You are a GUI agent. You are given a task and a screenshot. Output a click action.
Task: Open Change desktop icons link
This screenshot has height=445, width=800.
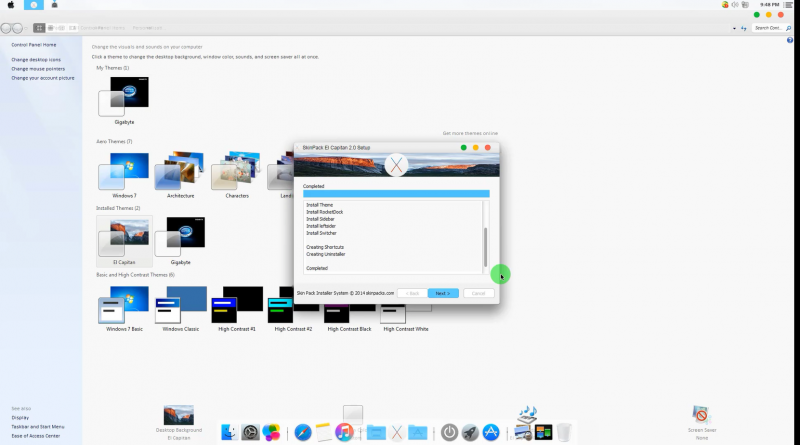(36, 60)
